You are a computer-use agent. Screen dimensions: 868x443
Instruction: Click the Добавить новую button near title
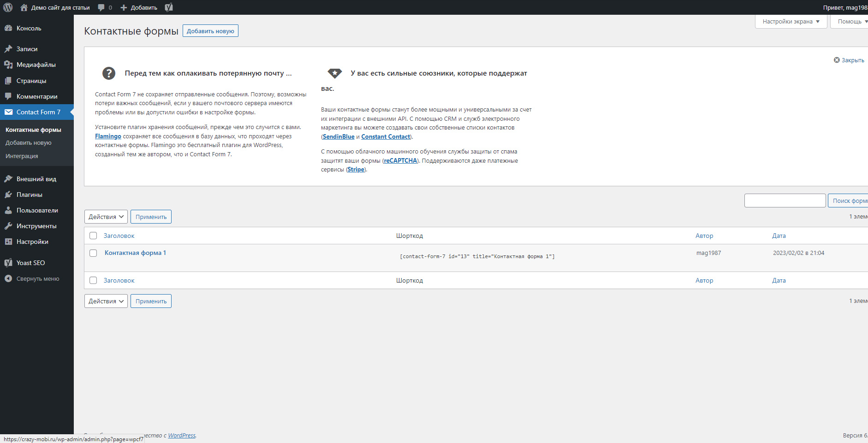[210, 31]
